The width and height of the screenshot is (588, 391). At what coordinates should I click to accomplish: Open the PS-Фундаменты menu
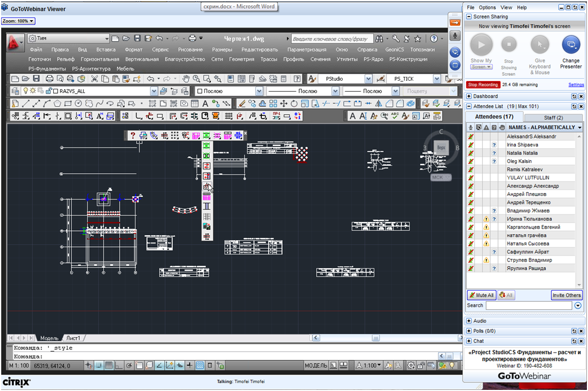(47, 69)
